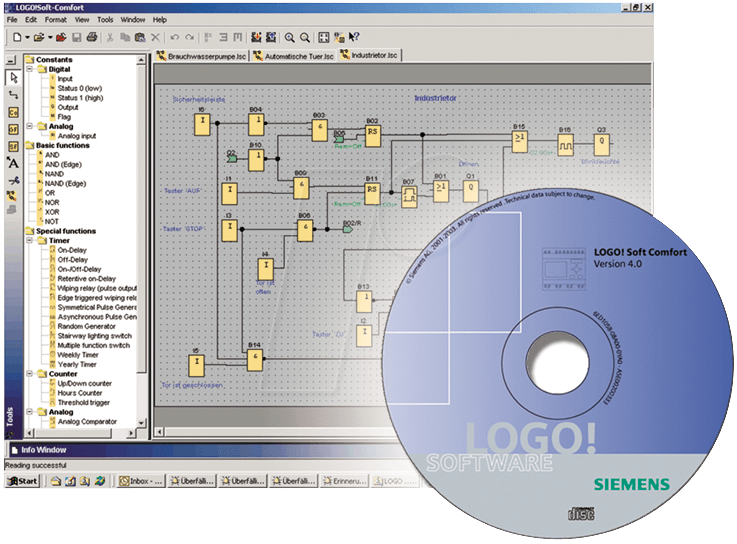Select Analog Comparator function
737x544 pixels.
click(x=87, y=422)
